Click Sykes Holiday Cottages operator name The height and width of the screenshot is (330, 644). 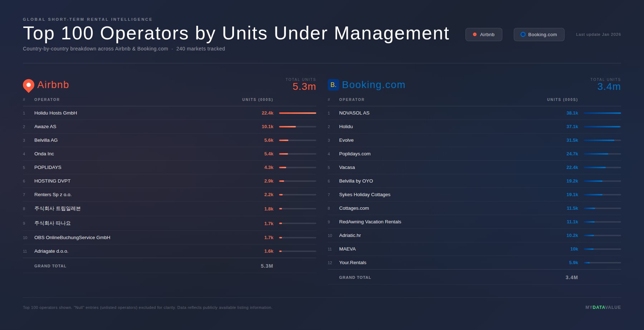pos(365,195)
